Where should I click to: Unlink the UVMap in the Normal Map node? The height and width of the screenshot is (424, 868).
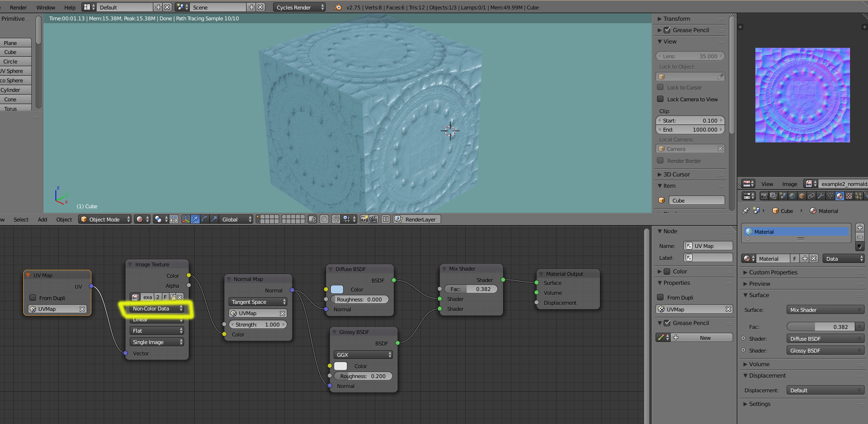283,313
